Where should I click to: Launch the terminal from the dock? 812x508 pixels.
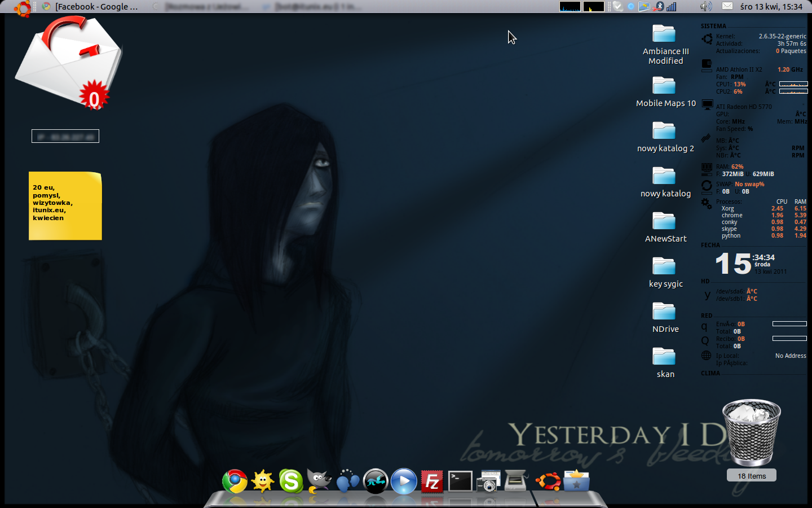point(460,481)
